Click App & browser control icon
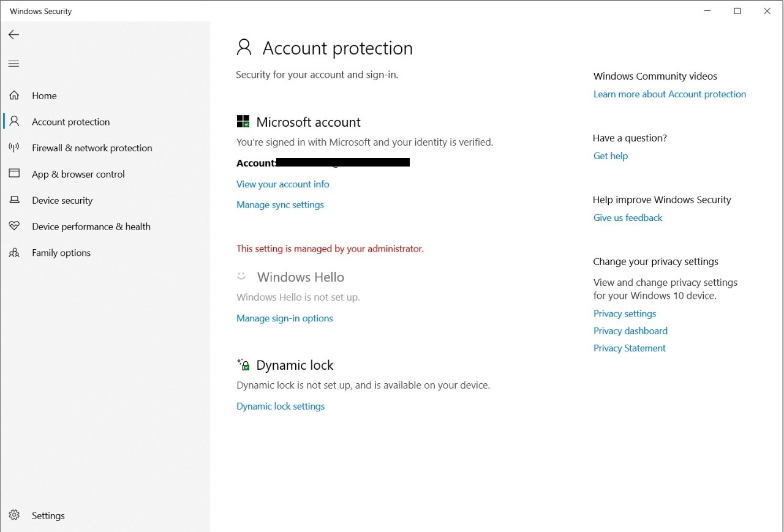 tap(14, 174)
